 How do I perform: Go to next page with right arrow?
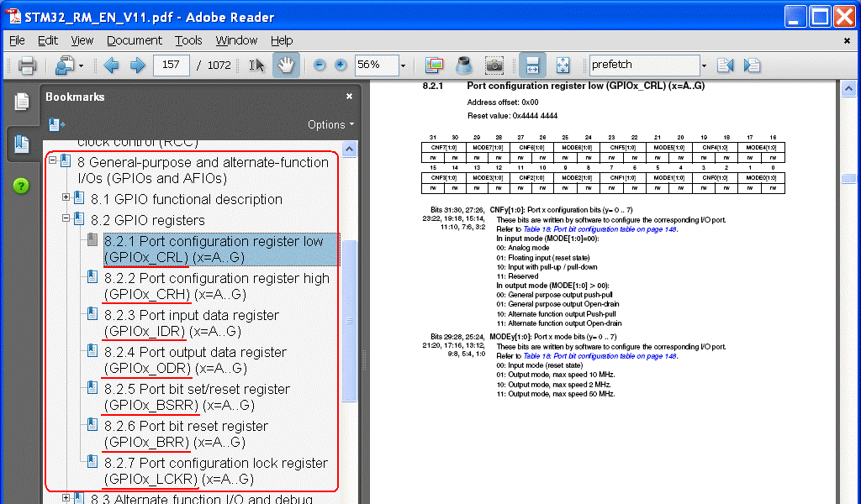point(137,66)
